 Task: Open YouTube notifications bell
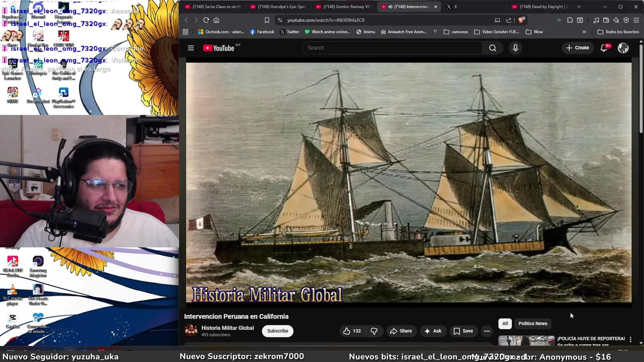[x=604, y=48]
